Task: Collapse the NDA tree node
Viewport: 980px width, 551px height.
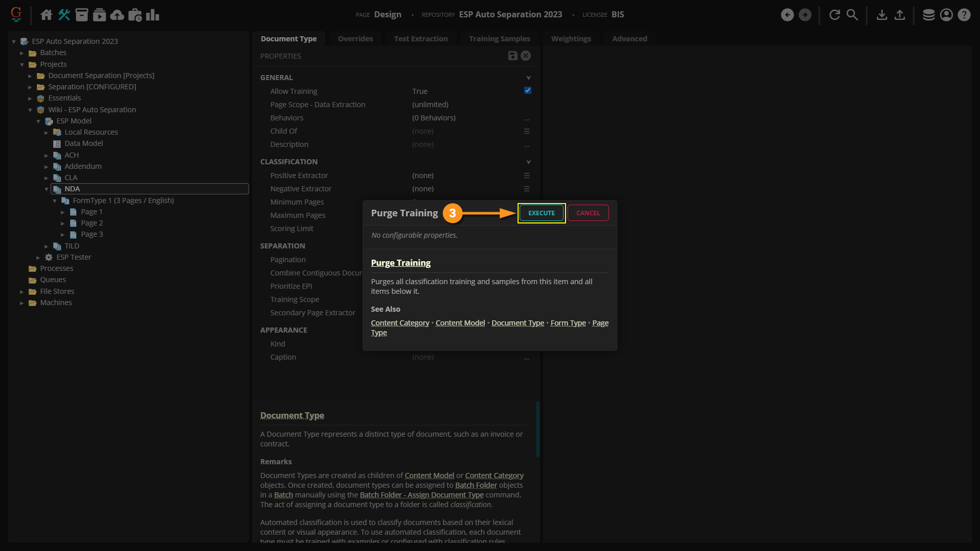Action: tap(46, 189)
